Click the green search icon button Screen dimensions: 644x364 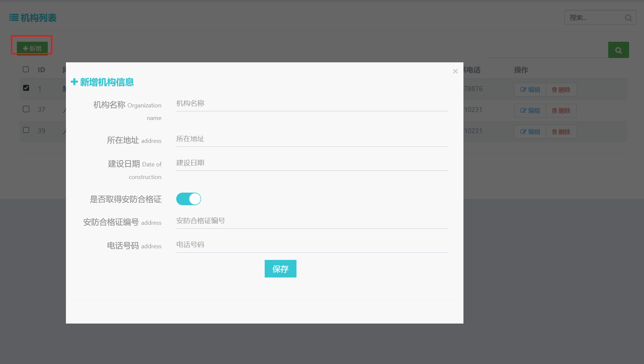tap(618, 50)
